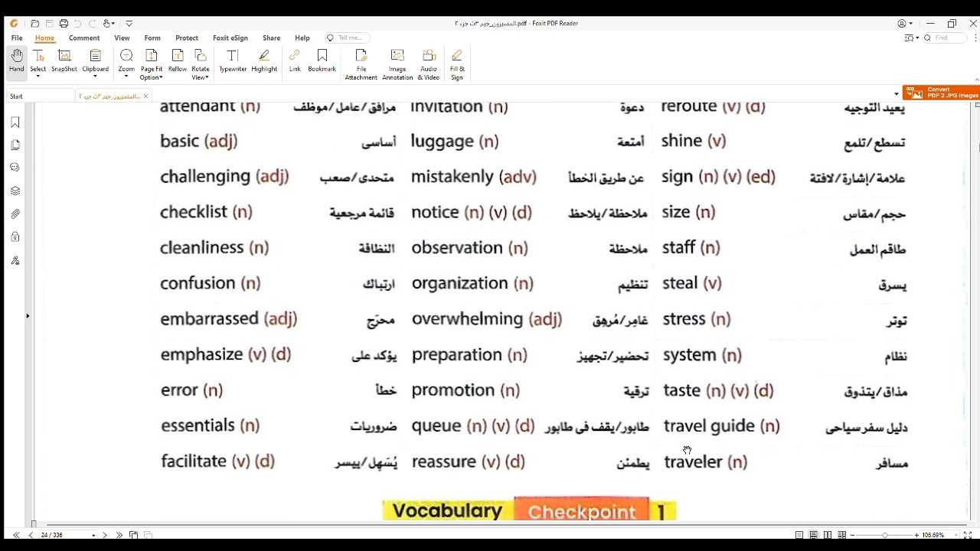This screenshot has height=551, width=980.
Task: Go to the previous page
Action: 31,535
